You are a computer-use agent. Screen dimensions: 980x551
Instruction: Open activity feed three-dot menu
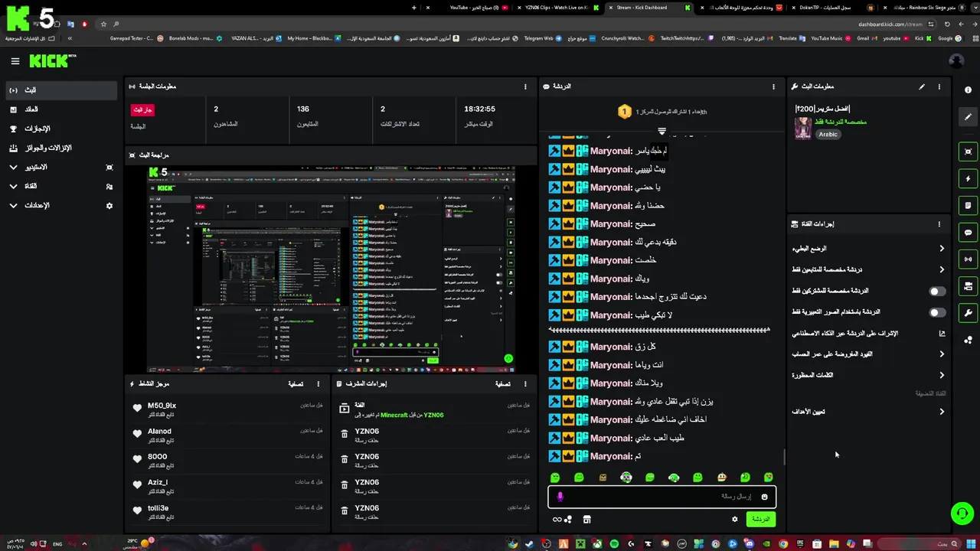click(318, 383)
